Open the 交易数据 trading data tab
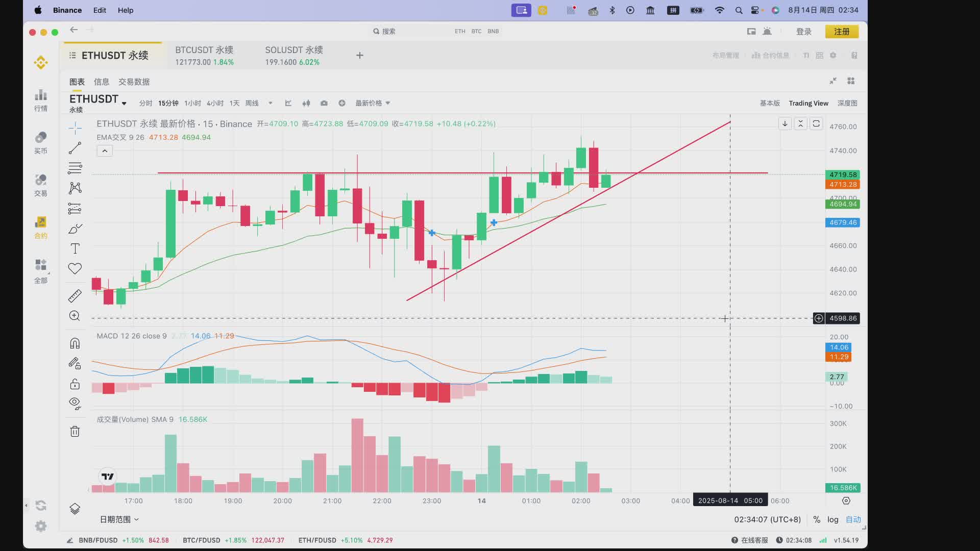980x551 pixels. [x=134, y=82]
